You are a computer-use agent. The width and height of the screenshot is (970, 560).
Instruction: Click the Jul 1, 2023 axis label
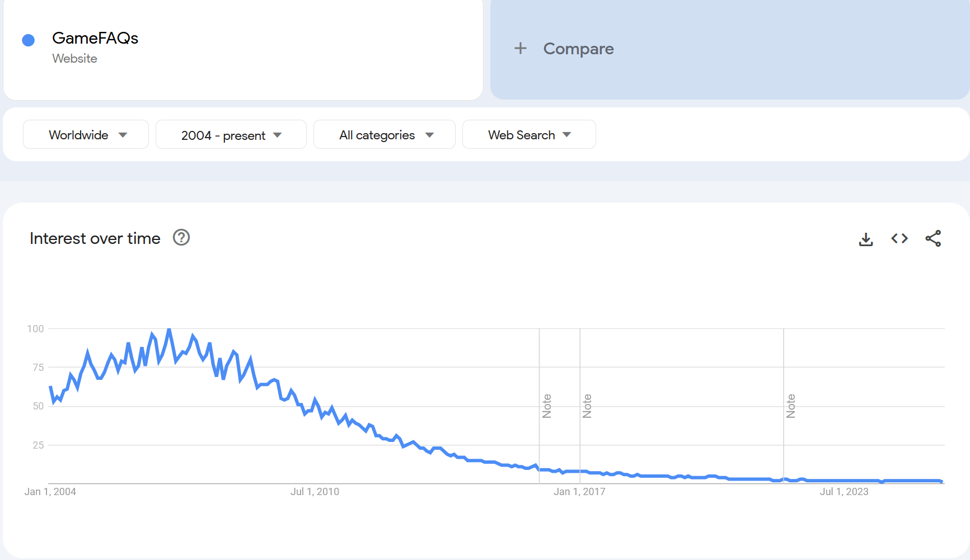coord(844,492)
